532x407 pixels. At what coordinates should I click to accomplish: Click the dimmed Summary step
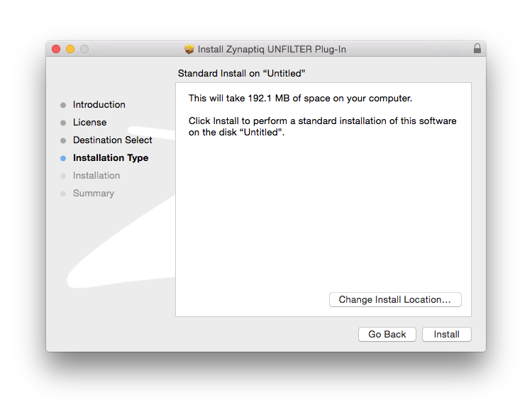coord(94,194)
